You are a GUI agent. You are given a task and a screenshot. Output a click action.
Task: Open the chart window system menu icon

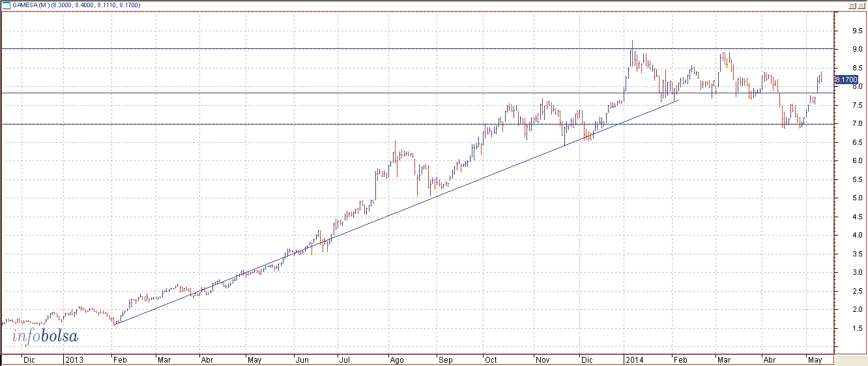(x=6, y=5)
